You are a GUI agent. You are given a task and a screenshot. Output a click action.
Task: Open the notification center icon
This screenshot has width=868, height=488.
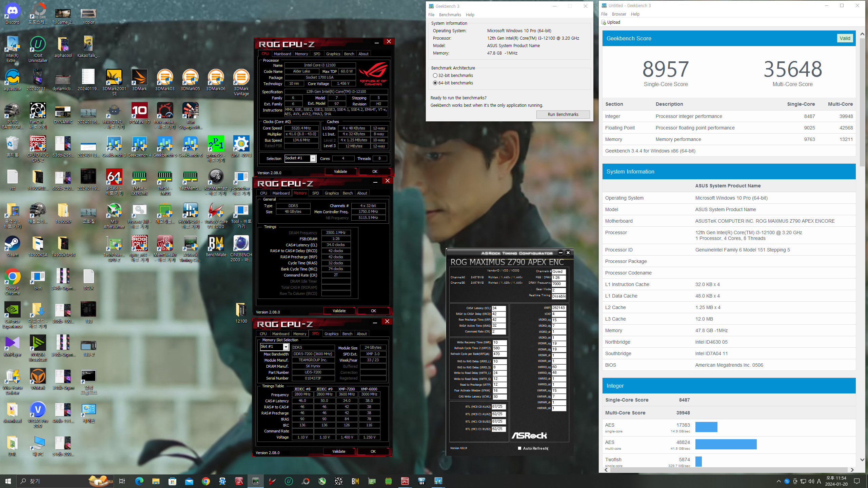(x=857, y=481)
